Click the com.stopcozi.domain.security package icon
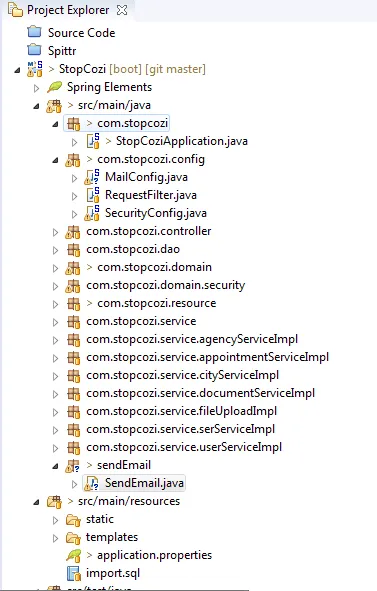The height and width of the screenshot is (591, 377). [x=73, y=286]
